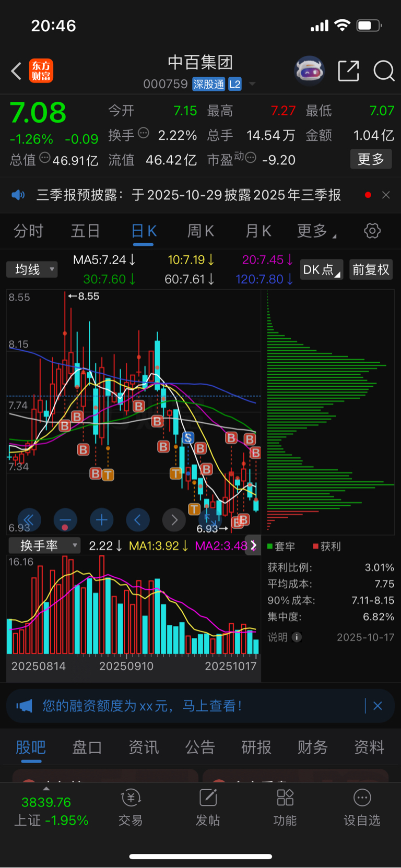
Task: Dismiss the 三季报预披露 announcement
Action: [x=386, y=195]
